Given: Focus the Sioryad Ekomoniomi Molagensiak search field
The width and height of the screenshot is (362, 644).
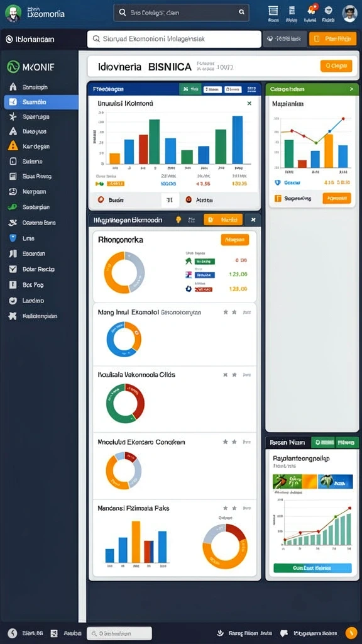Looking at the screenshot, I should point(174,39).
